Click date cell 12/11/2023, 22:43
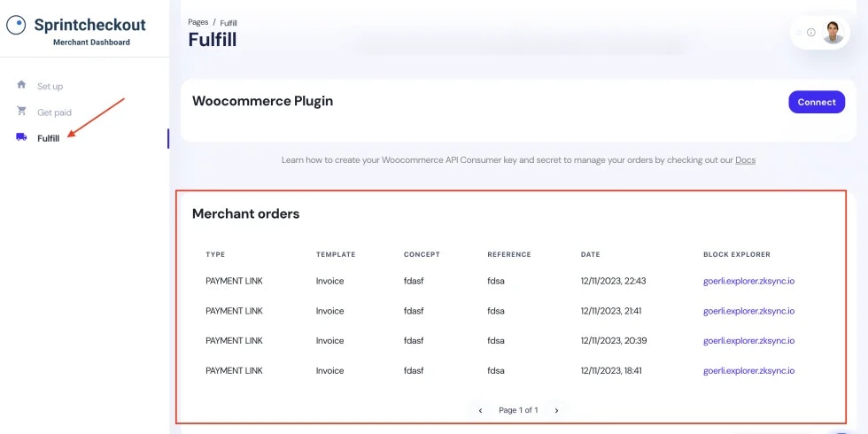The height and width of the screenshot is (434, 868). click(x=613, y=281)
